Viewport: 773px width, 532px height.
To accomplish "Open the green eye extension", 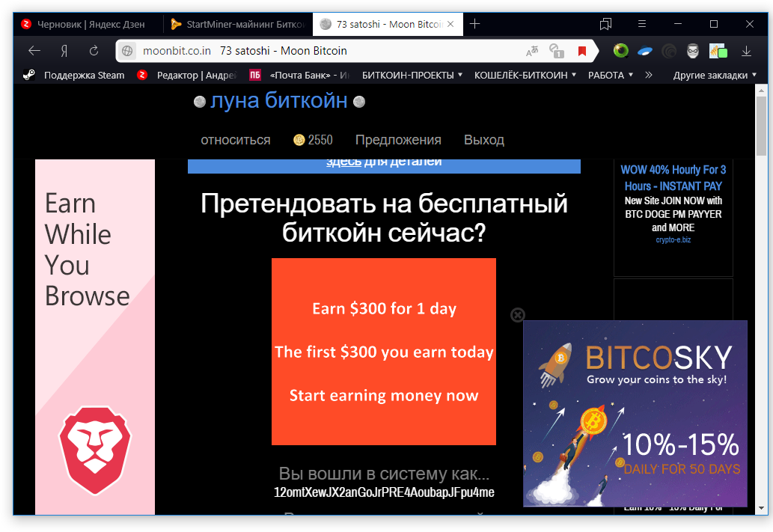I will pyautogui.click(x=620, y=51).
